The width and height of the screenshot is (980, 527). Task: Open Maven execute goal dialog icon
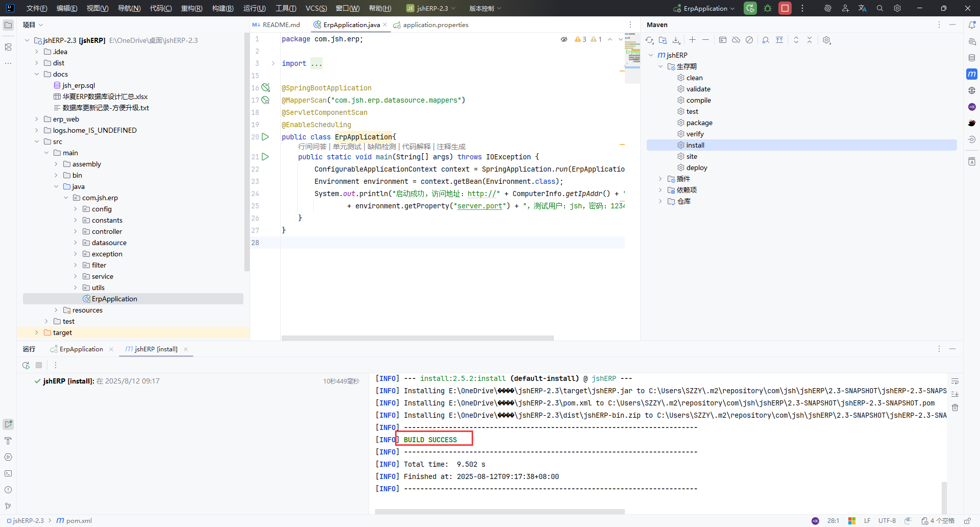[x=723, y=40]
